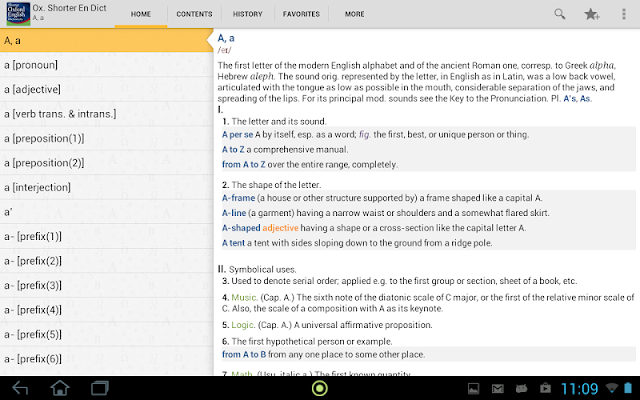Open the 'A-frame' link
This screenshot has height=400, width=640.
(x=238, y=198)
